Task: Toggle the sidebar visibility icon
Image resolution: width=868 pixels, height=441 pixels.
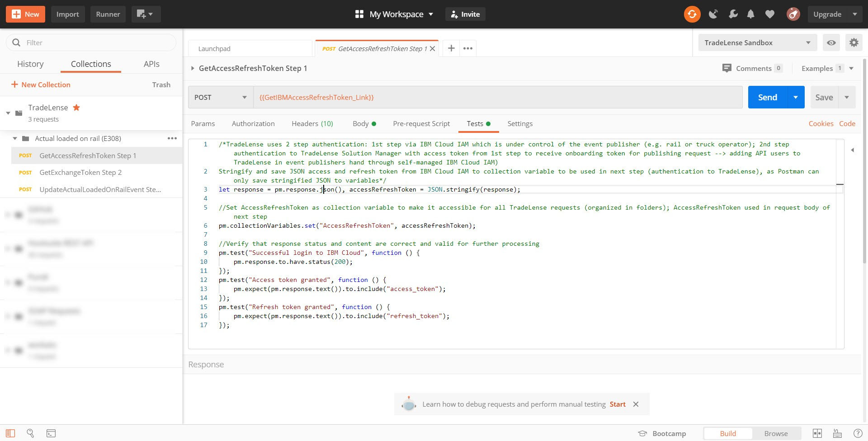Action: point(10,433)
